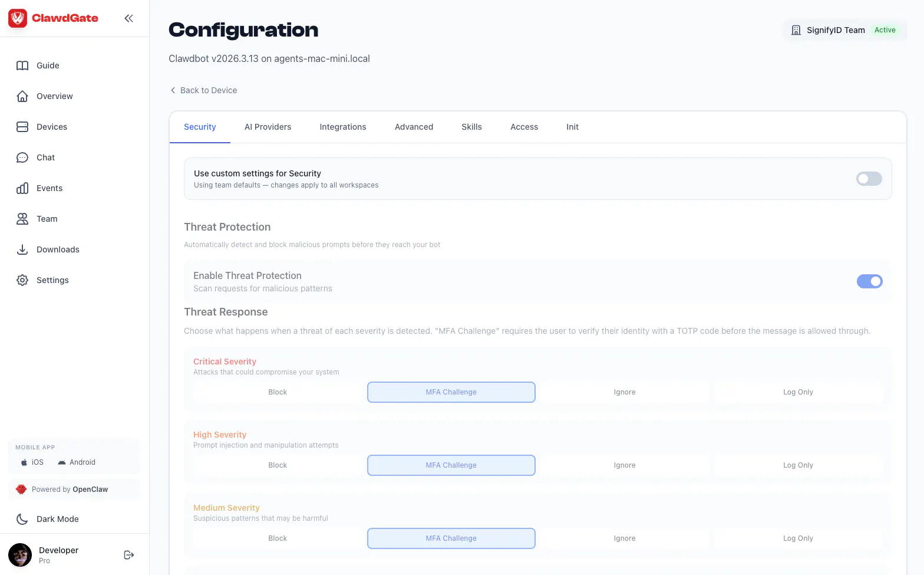This screenshot has height=575, width=924.
Task: Open Settings in the sidebar
Action: pyautogui.click(x=52, y=280)
